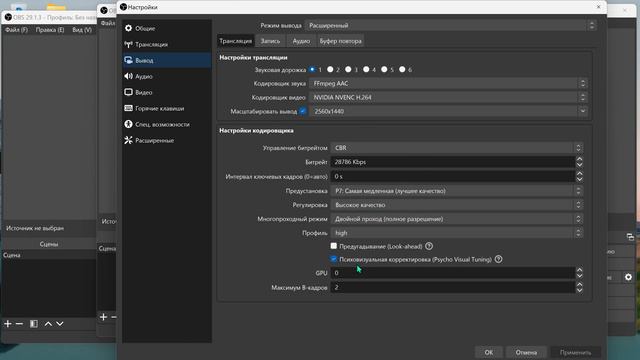Open the Видео settings section

[x=167, y=92]
